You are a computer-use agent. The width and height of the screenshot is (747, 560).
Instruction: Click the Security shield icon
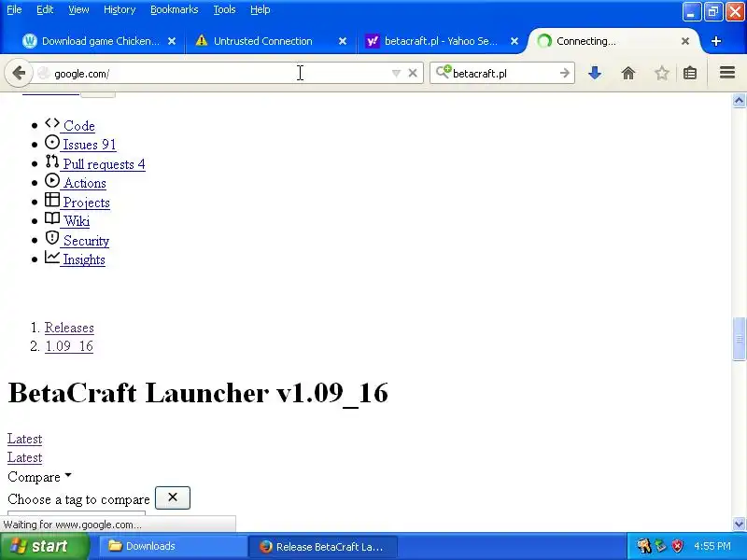(52, 238)
